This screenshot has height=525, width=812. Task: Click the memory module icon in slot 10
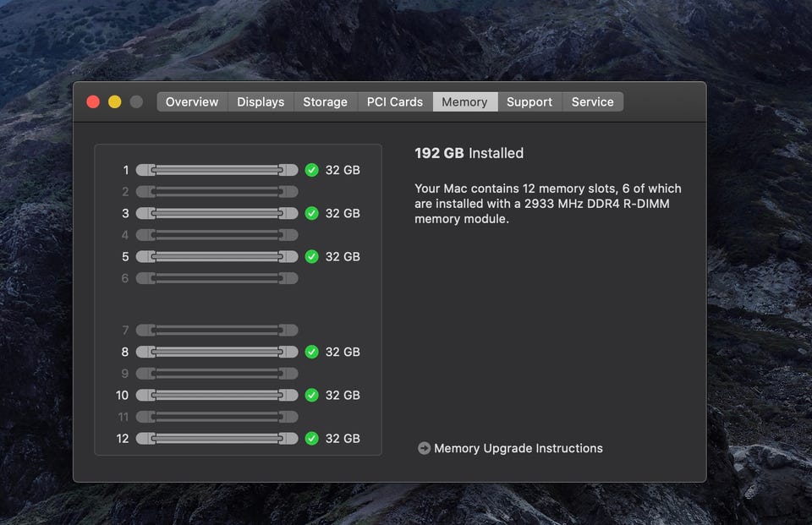(x=217, y=395)
